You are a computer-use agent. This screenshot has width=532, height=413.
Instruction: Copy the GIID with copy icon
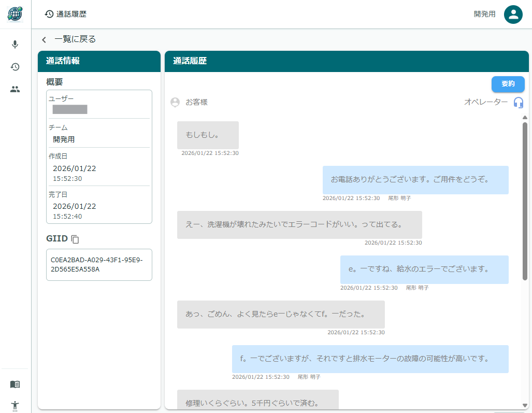coord(76,239)
